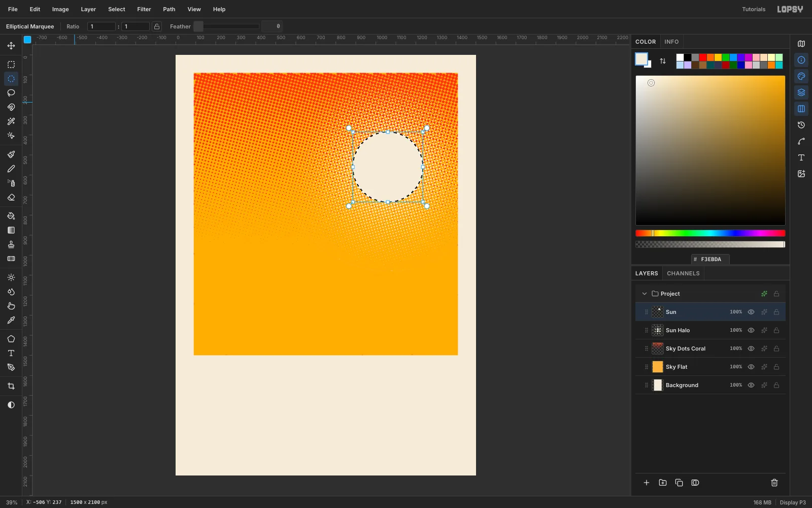
Task: Open the Filter menu
Action: point(144,9)
